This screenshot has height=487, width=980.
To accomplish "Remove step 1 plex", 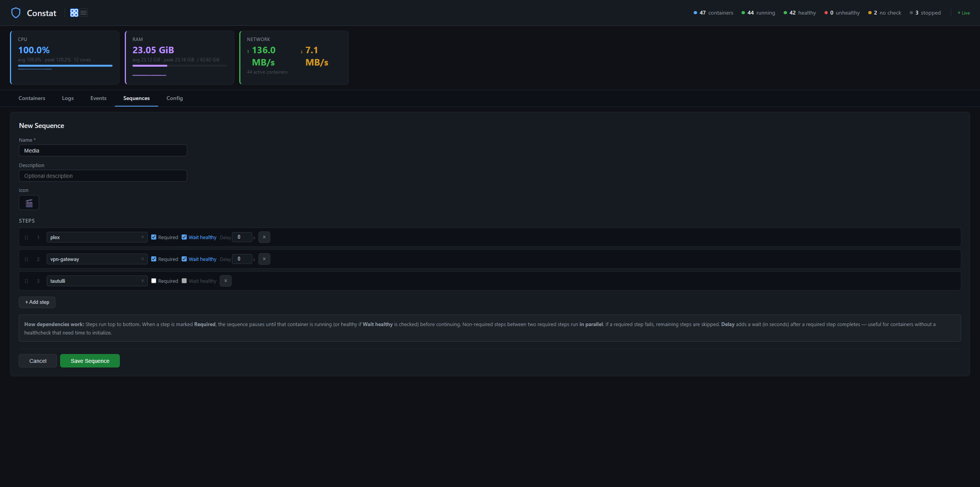I will click(264, 237).
